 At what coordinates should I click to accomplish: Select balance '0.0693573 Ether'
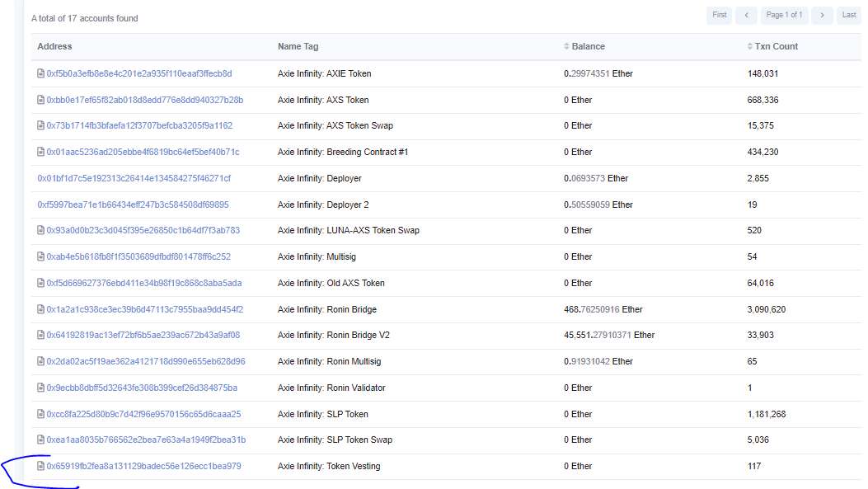tap(596, 178)
